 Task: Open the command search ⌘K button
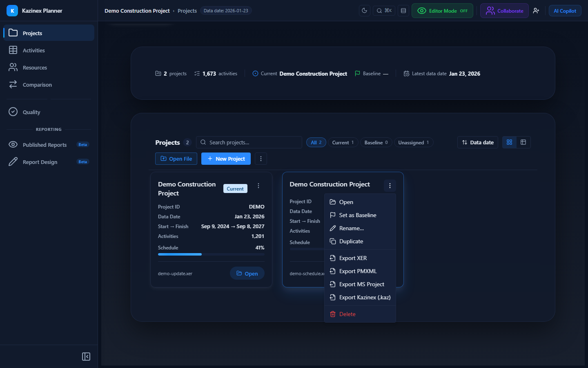[x=384, y=11]
